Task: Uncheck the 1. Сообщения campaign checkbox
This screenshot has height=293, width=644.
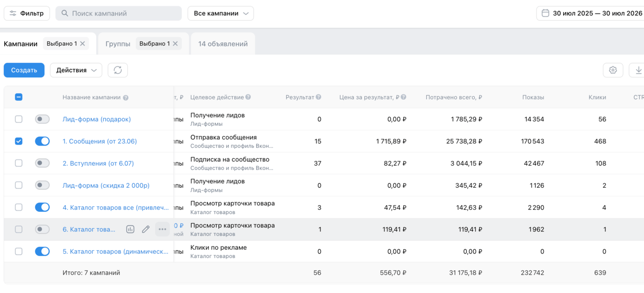Action: click(19, 141)
